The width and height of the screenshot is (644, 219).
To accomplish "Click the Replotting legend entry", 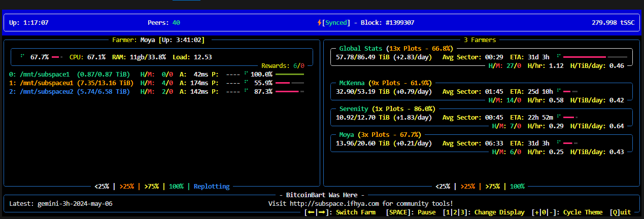I will point(212,187).
